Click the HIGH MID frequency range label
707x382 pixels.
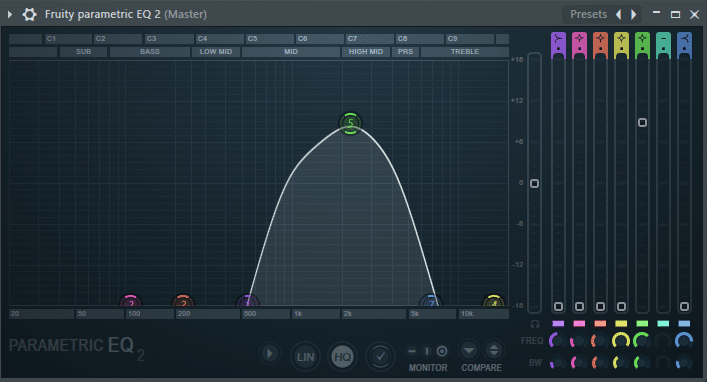coord(366,52)
